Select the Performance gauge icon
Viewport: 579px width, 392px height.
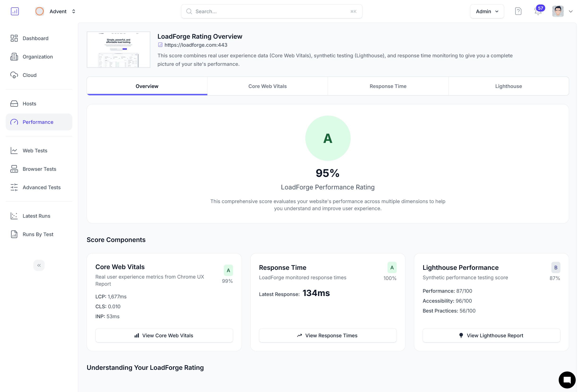(14, 122)
